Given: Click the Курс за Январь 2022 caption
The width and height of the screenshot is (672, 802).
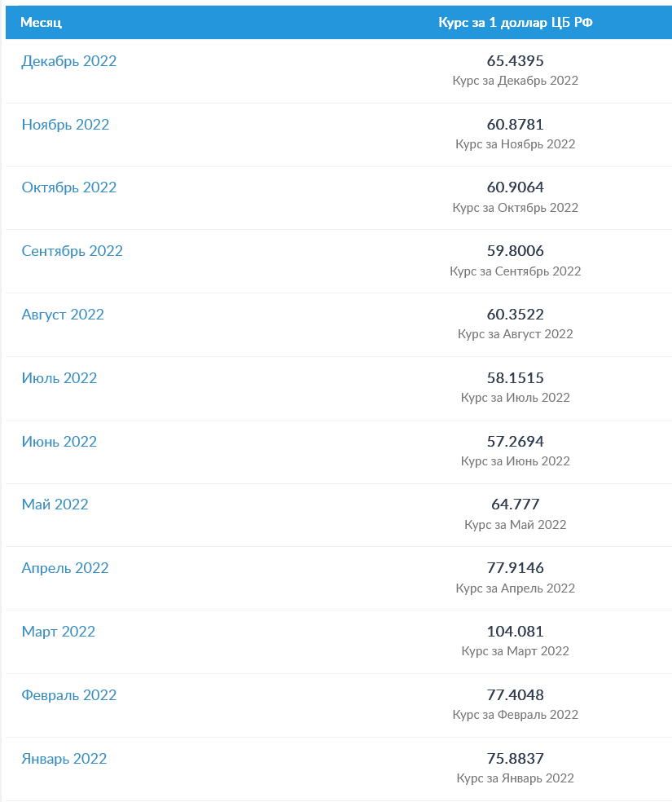Looking at the screenshot, I should [x=515, y=778].
